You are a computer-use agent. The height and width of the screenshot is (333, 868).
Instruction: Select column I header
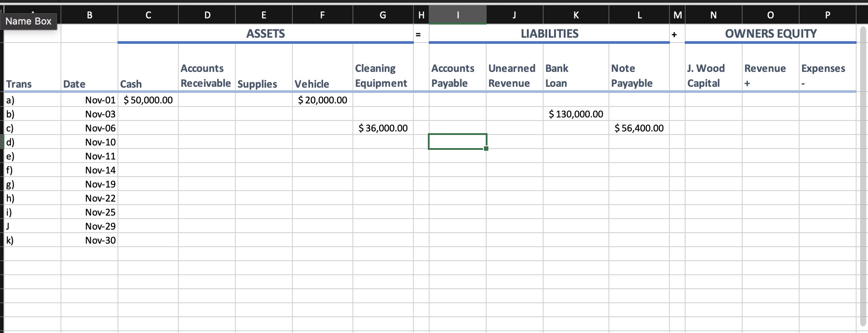click(x=458, y=15)
